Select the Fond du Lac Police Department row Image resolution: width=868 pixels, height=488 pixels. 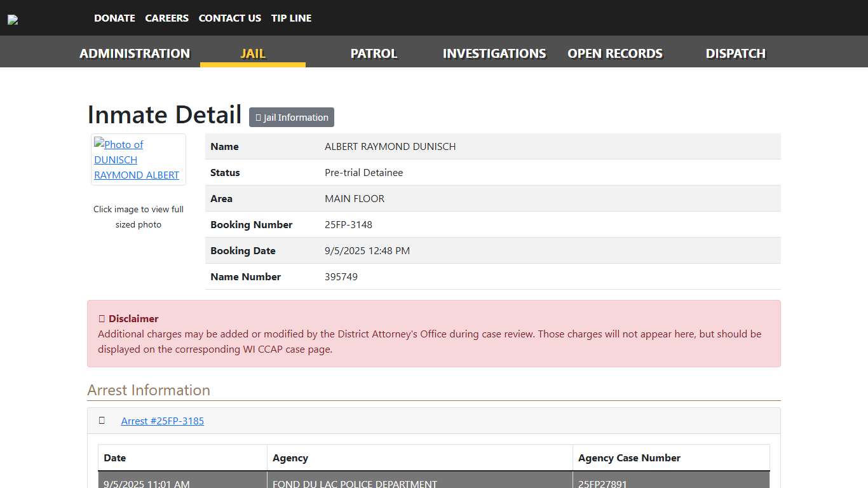(355, 484)
